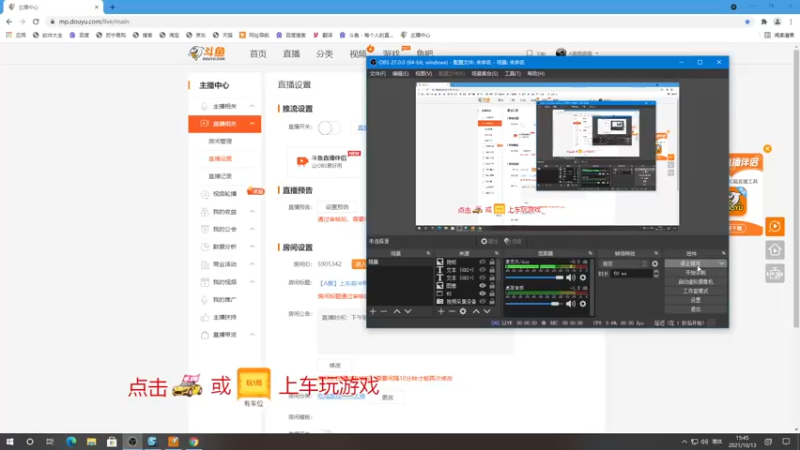This screenshot has width=800, height=450.
Task: Open Task View on taskbar
Action: [x=49, y=442]
